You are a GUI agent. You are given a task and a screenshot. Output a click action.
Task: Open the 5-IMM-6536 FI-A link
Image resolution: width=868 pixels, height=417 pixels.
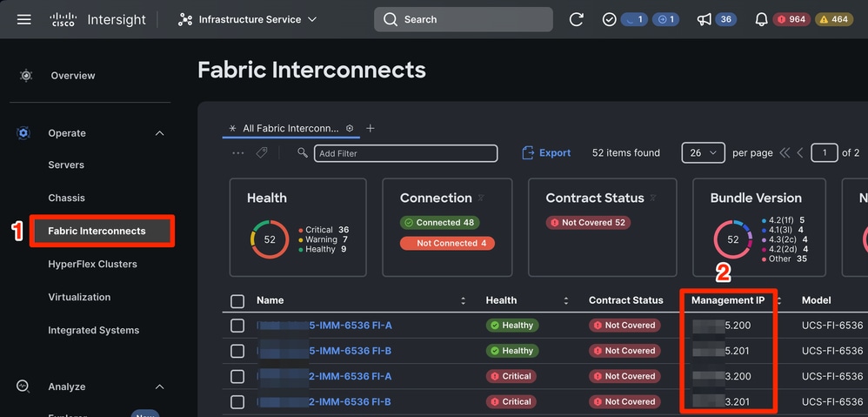[324, 326]
